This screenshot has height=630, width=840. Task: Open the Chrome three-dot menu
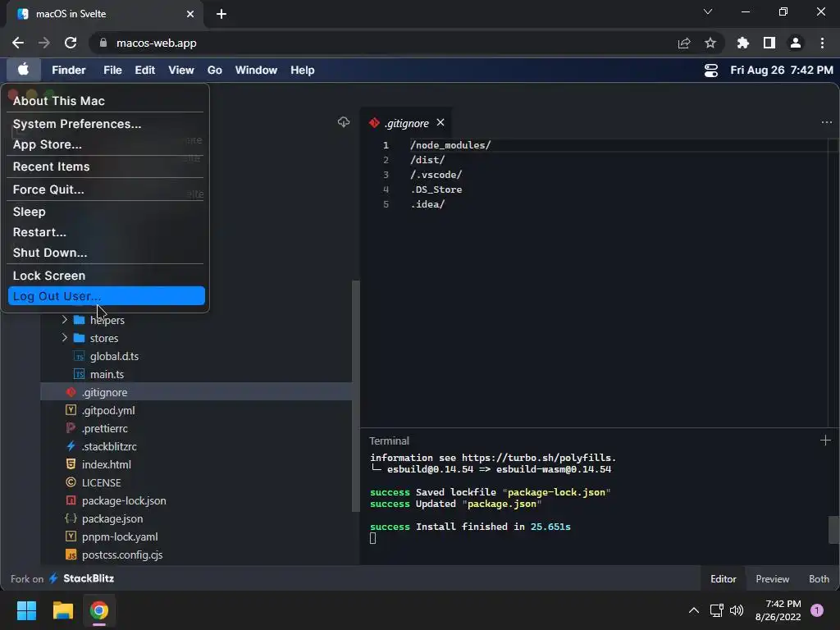[x=822, y=43]
